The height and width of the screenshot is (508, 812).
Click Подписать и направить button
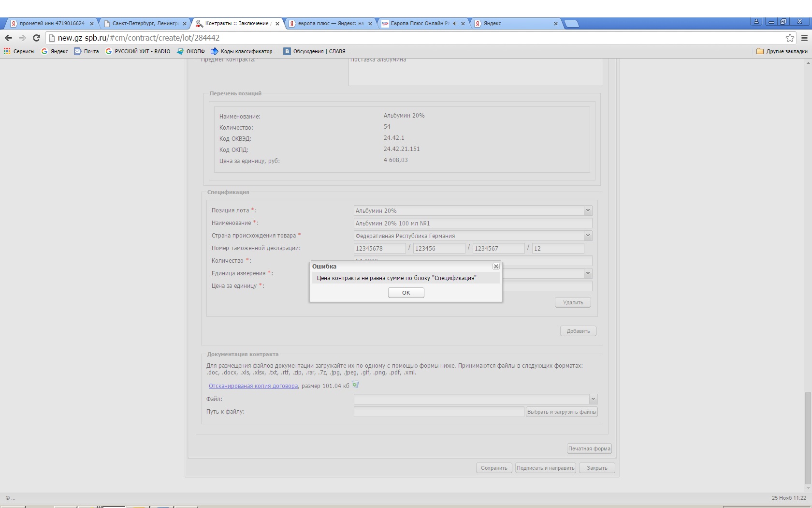tap(545, 468)
